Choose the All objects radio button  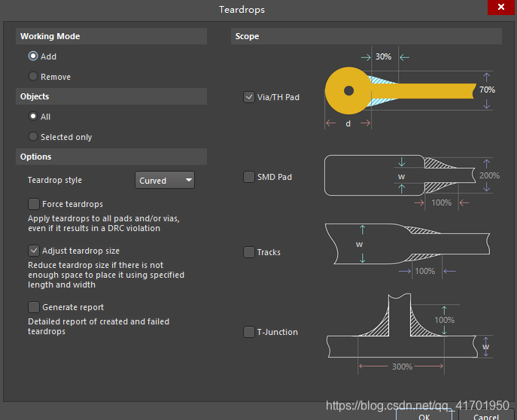[33, 117]
